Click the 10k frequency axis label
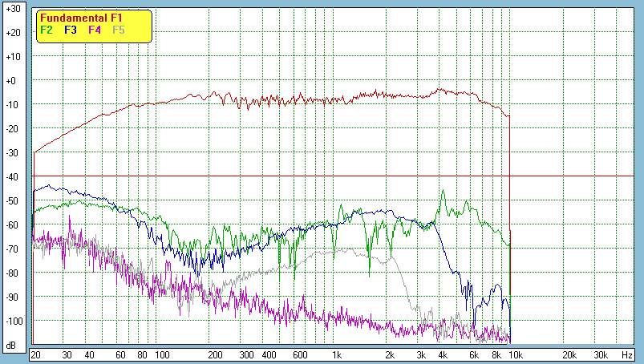 (x=517, y=354)
